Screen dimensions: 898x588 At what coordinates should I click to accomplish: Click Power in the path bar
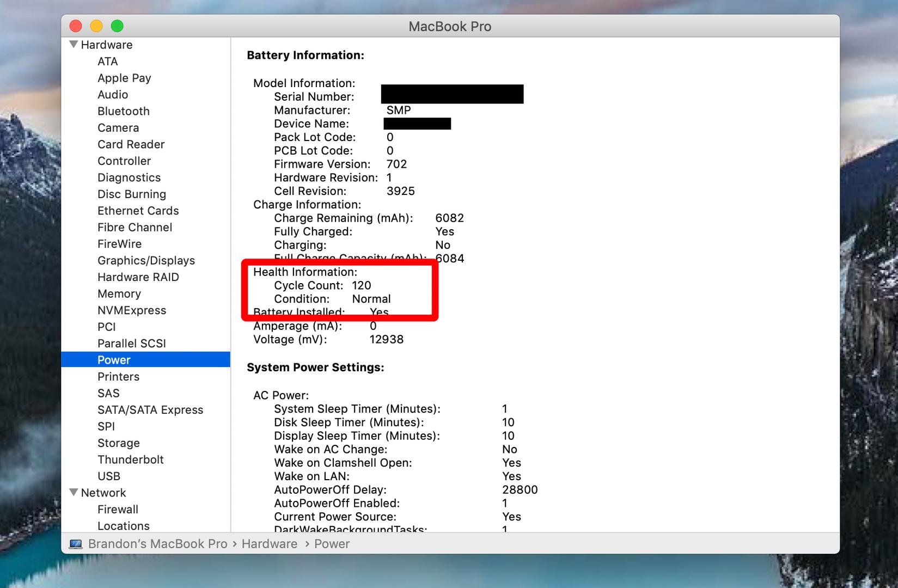332,544
